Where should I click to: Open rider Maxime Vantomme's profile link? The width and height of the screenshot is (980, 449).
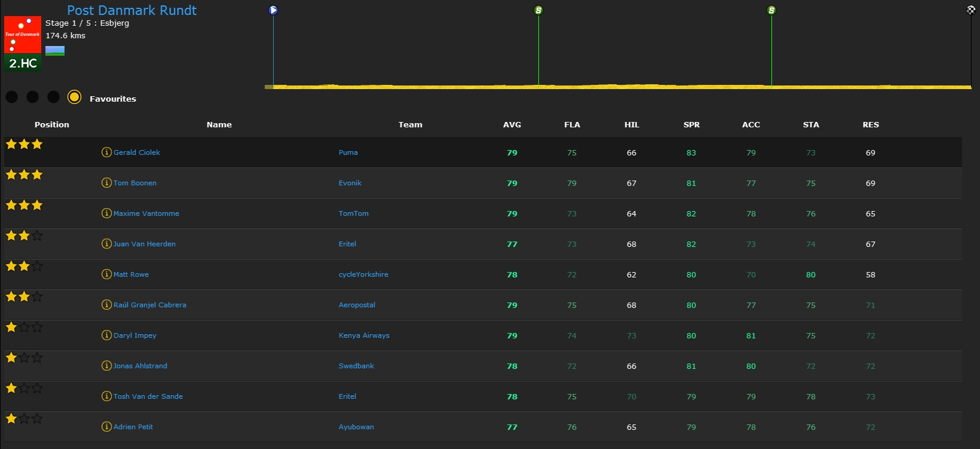coord(146,213)
